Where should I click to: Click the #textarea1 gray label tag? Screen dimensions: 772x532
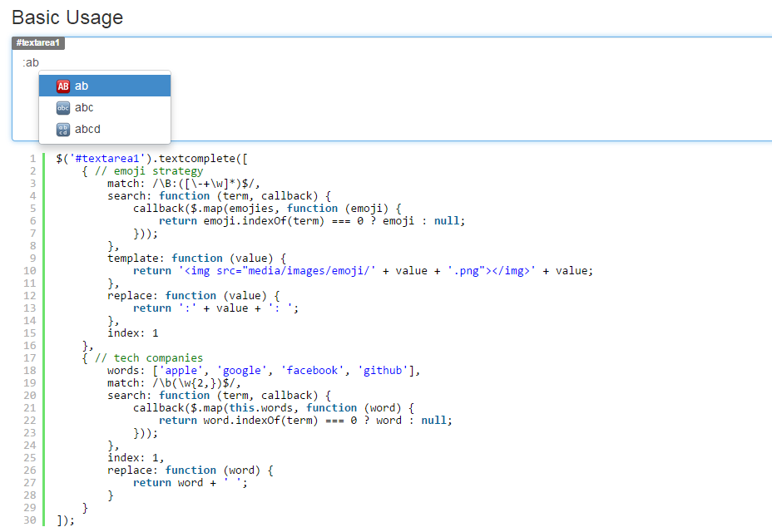pyautogui.click(x=38, y=43)
